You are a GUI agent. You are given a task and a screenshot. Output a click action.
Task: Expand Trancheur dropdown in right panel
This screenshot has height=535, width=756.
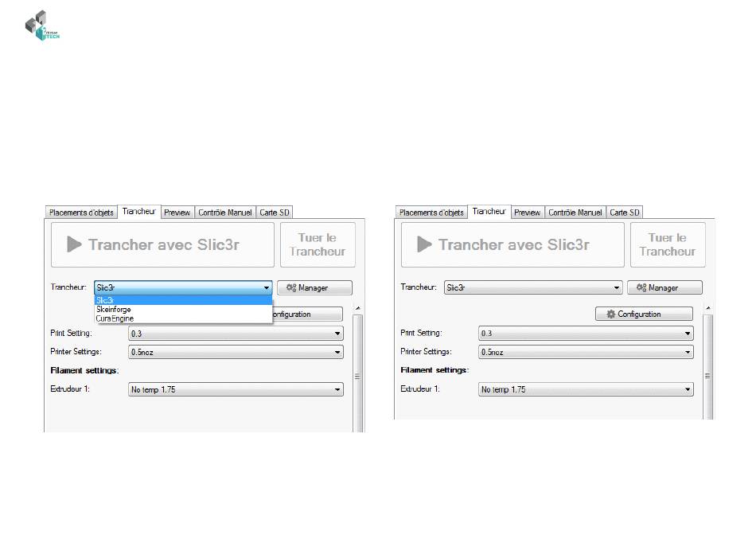533,287
